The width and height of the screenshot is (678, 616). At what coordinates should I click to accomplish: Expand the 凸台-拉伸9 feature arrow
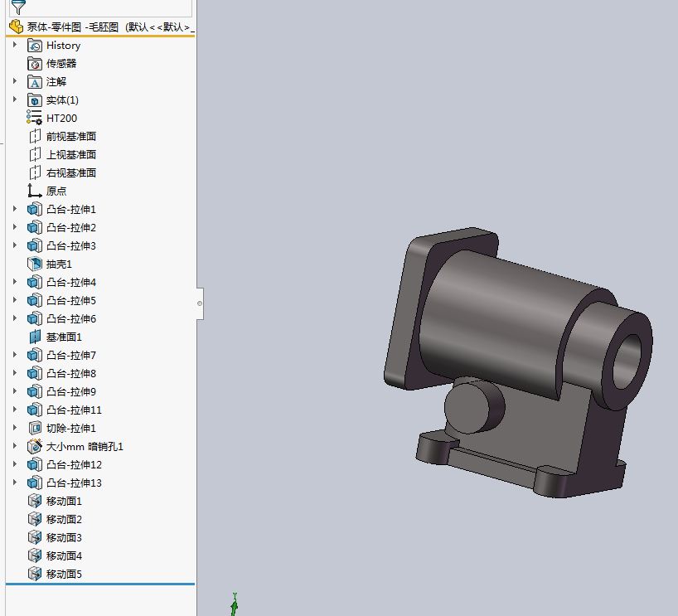[15, 391]
